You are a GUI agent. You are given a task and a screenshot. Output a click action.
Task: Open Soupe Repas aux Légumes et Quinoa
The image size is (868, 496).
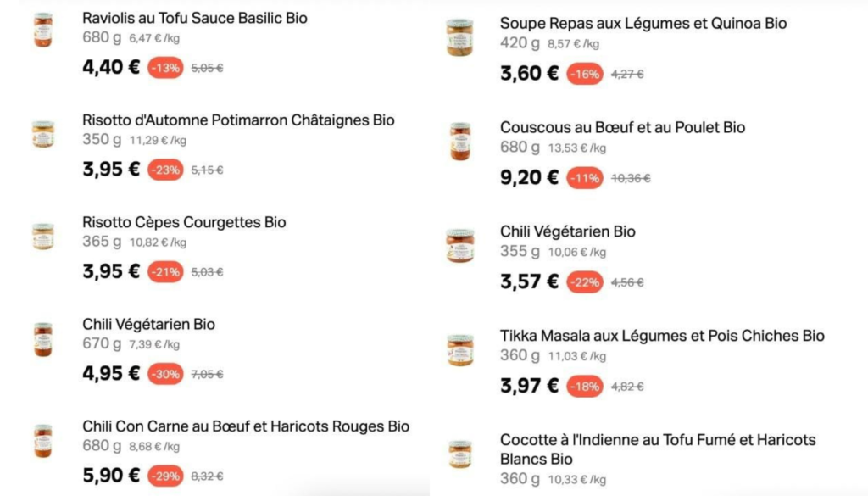643,23
